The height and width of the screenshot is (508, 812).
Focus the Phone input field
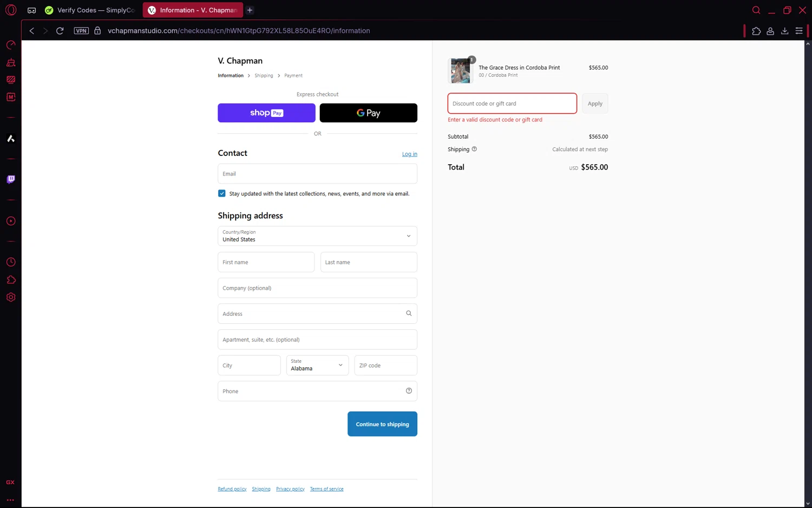[x=317, y=391]
